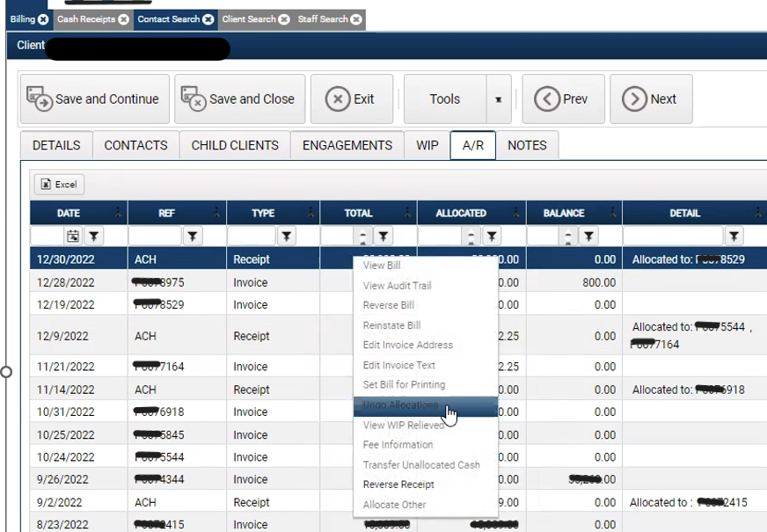Image resolution: width=767 pixels, height=532 pixels.
Task: Open the ALLOCATED column menu dots
Action: [516, 212]
